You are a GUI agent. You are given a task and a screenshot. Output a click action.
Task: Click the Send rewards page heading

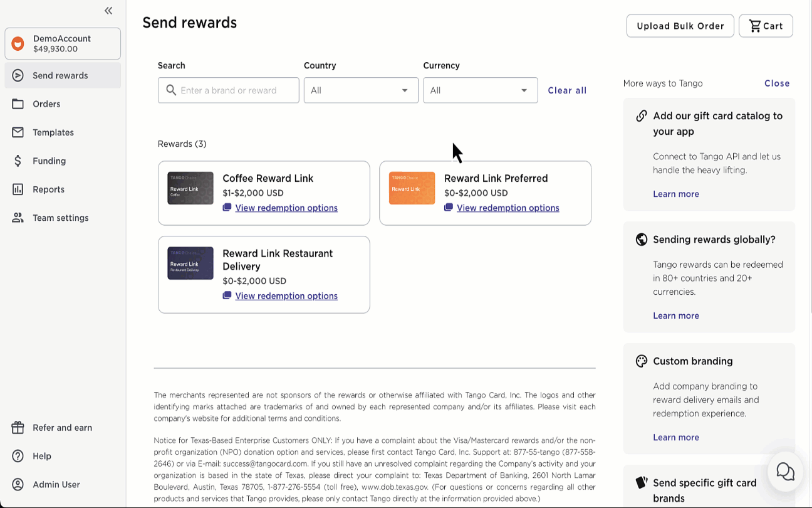pos(190,23)
